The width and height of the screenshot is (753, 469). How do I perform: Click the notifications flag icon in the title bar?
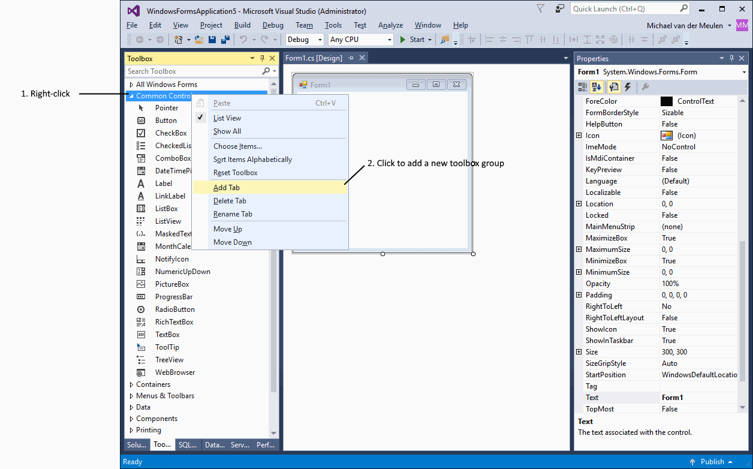(540, 9)
